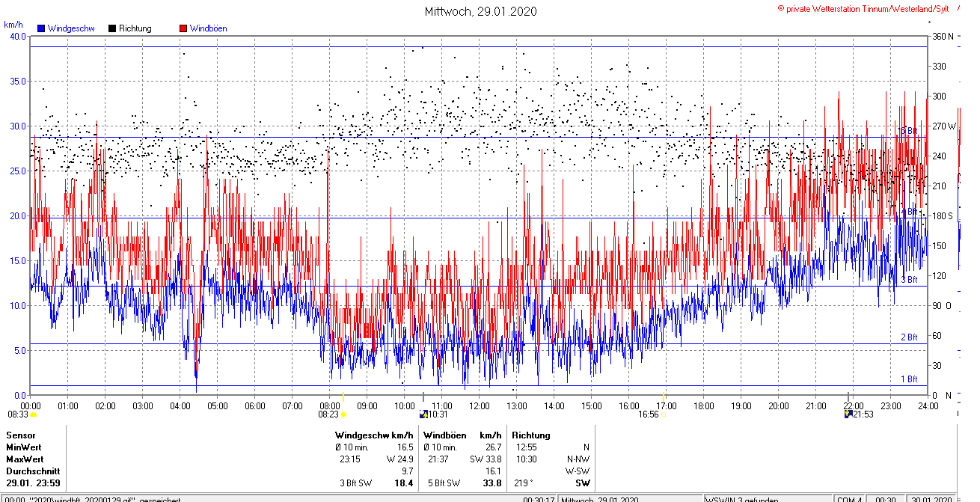
Task: Click the black Richtung legend color square
Action: click(112, 28)
